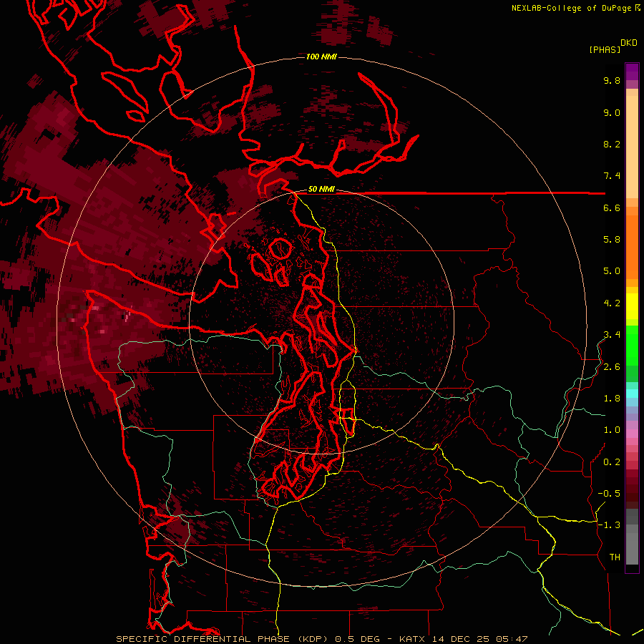The image size is (644, 644).
Task: Click the purple band at the color bar top
Action: tap(632, 72)
